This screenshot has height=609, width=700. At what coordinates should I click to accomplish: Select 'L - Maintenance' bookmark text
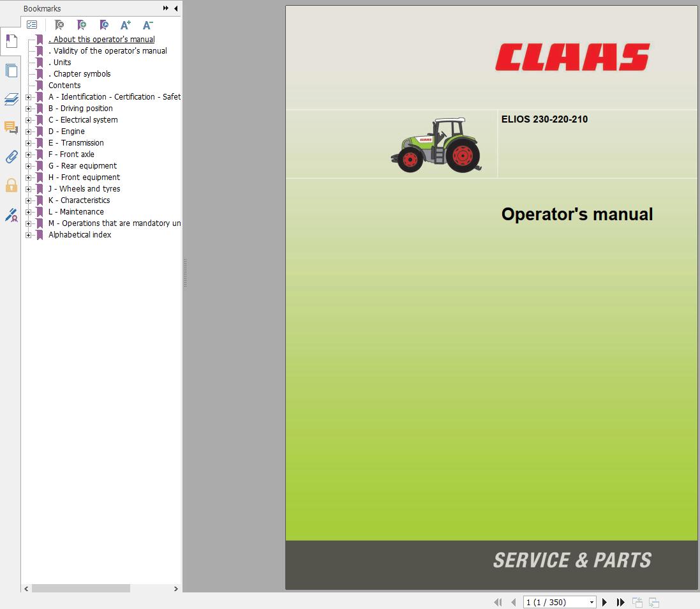(77, 212)
